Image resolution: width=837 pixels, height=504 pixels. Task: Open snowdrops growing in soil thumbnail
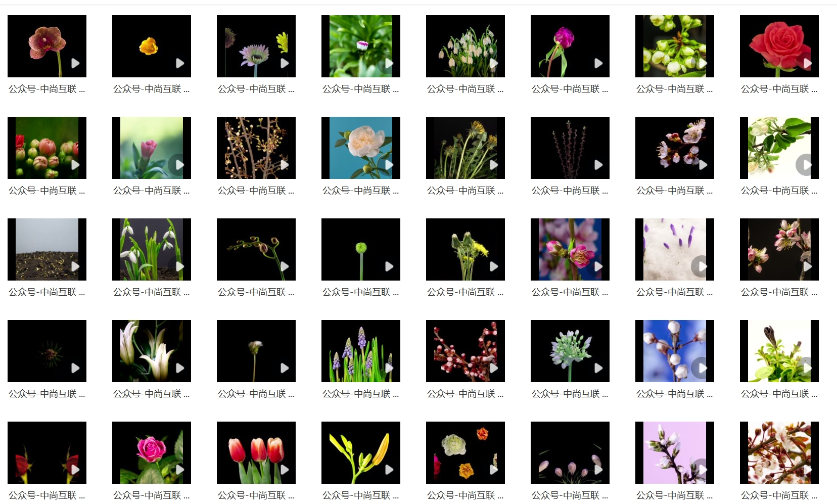[x=152, y=249]
